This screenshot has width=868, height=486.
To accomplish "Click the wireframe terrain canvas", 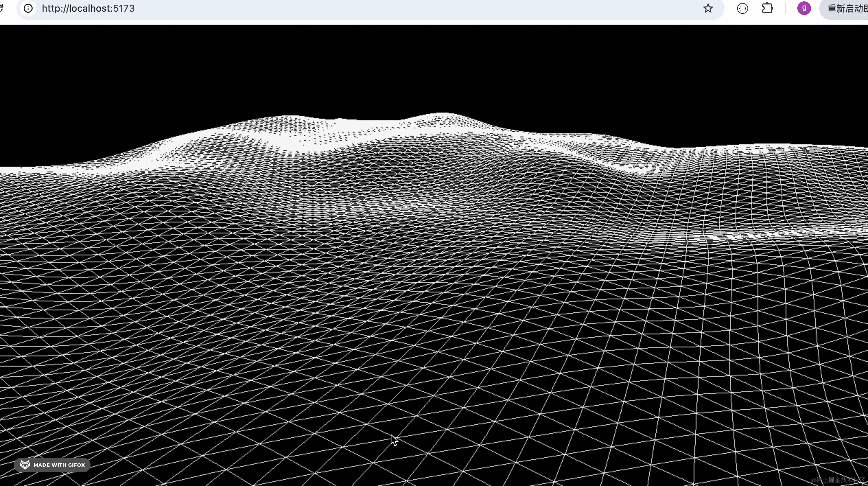I will pyautogui.click(x=434, y=255).
